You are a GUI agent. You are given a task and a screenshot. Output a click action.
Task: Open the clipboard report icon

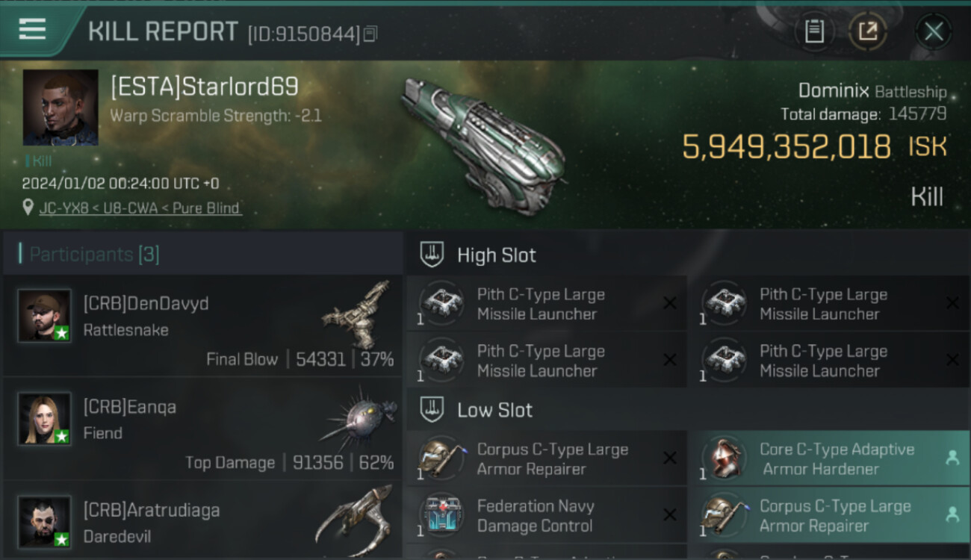tap(814, 31)
